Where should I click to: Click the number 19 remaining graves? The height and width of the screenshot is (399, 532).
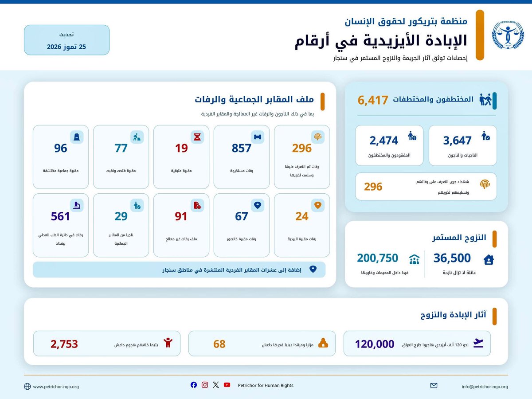(181, 148)
